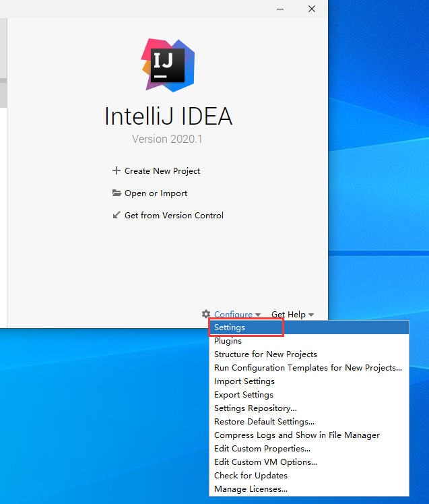429x504 pixels.
Task: Click the folder icon beside Open or Import
Action: click(117, 193)
